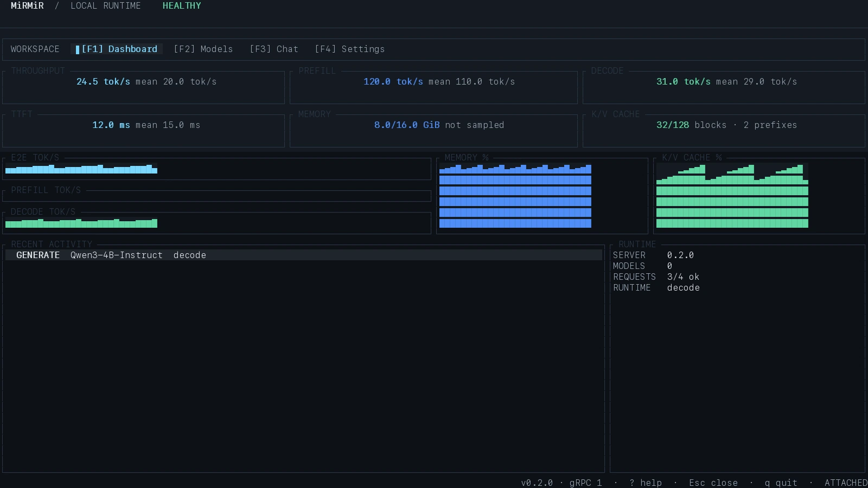
Task: Select the prefill 120.0 tok/s value
Action: [393, 81]
